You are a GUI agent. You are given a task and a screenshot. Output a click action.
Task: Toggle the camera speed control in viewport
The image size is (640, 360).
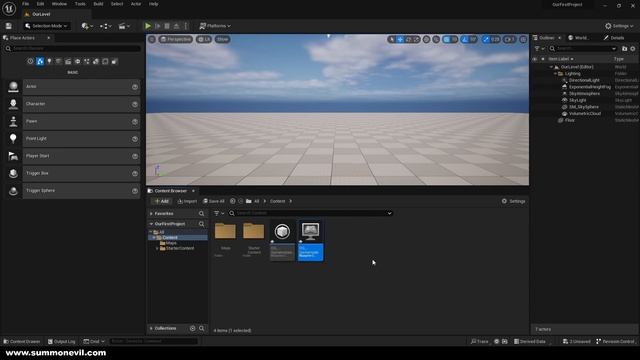(x=509, y=39)
